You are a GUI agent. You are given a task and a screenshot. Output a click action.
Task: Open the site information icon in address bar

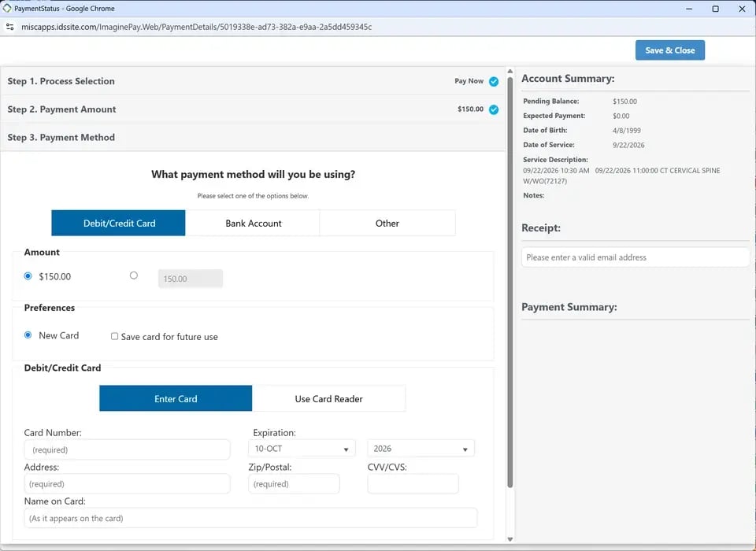coord(9,27)
